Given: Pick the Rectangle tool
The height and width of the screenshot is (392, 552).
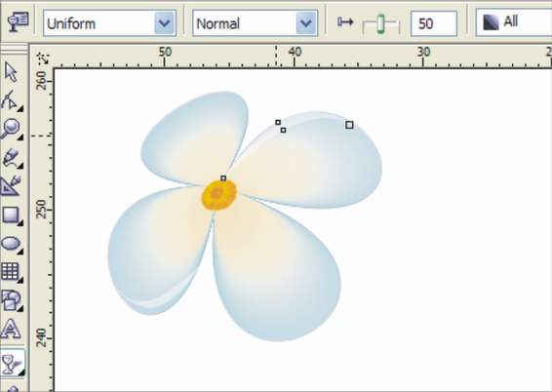Looking at the screenshot, I should click(12, 215).
